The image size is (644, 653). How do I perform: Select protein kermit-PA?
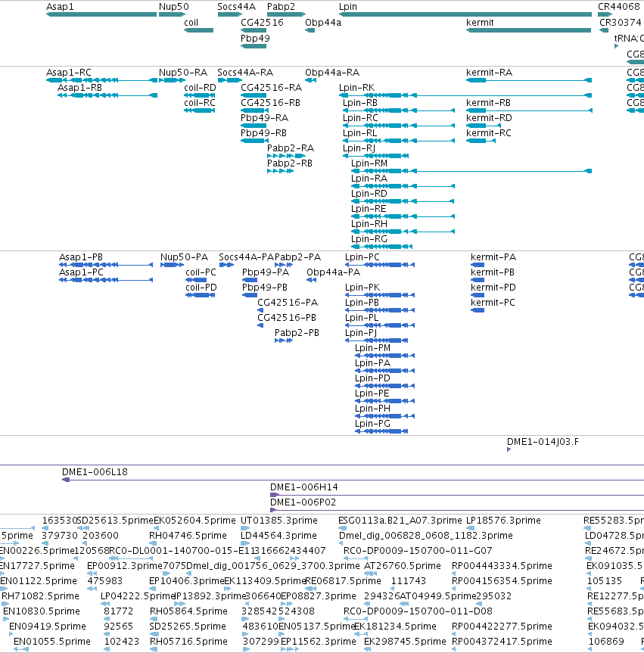click(478, 265)
